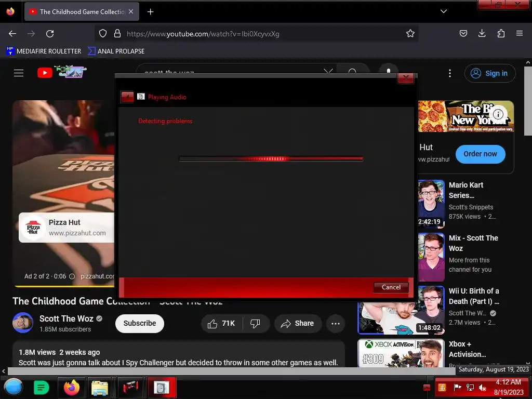Image resolution: width=532 pixels, height=399 pixels.
Task: Click the Action Center flag tray icon
Action: click(457, 387)
